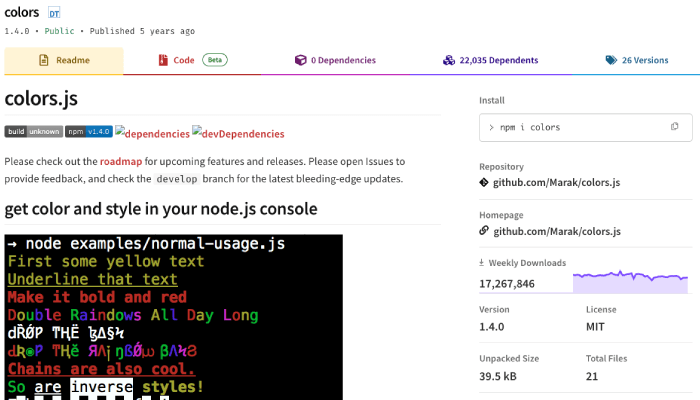Click the npm v1.4.0 badge
This screenshot has width=700, height=400.
(x=89, y=132)
